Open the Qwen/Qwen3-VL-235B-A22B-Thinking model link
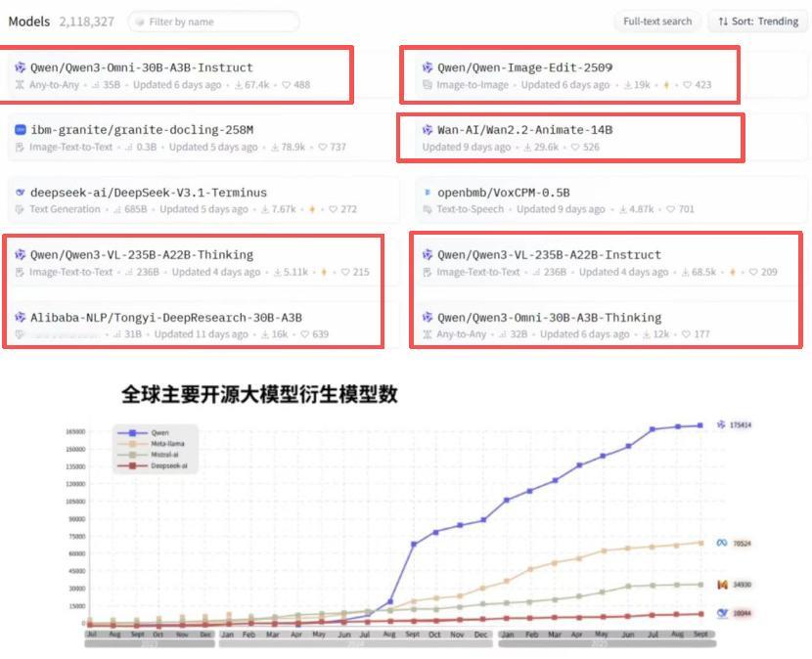Viewport: 812px width, 659px height. tap(142, 254)
